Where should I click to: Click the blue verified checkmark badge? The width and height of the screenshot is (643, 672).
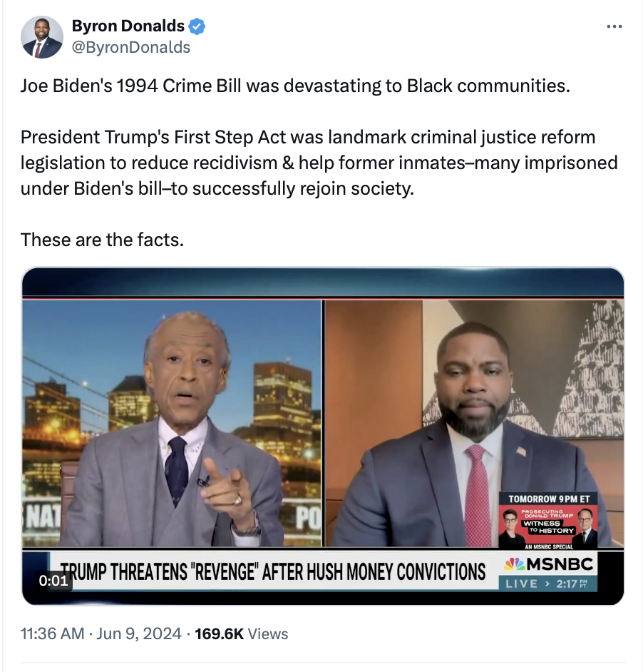(x=197, y=26)
